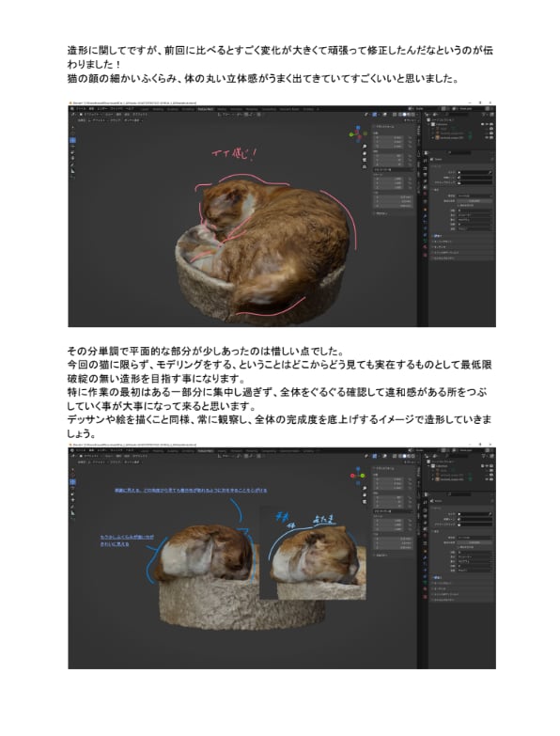Toggle camera view icon in upper Blender viewport

point(365,160)
